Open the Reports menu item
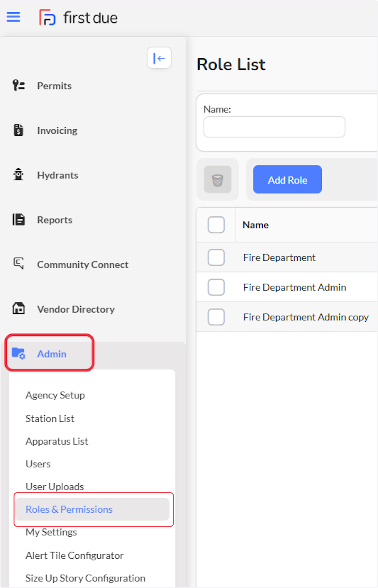378x588 pixels. click(x=54, y=220)
